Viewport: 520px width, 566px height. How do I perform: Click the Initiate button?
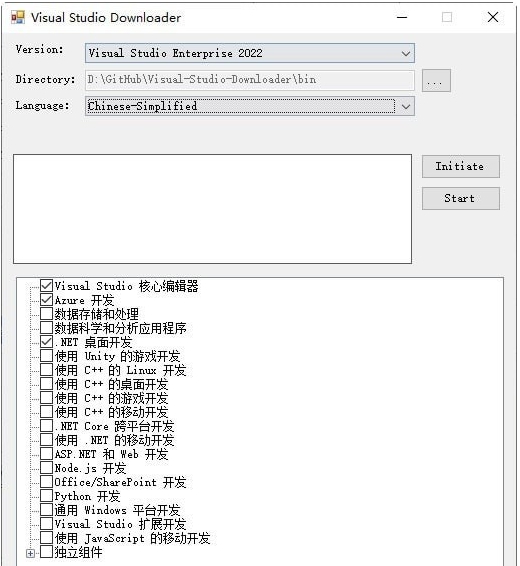[461, 166]
